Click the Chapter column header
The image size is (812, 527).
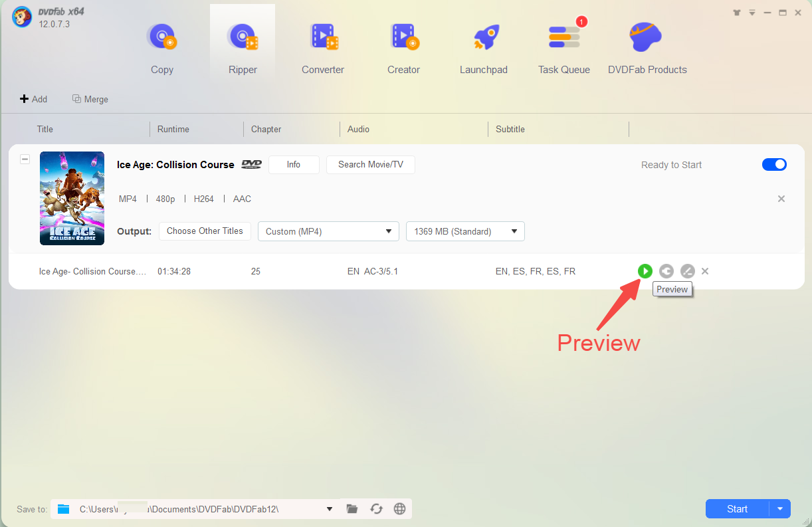click(266, 129)
